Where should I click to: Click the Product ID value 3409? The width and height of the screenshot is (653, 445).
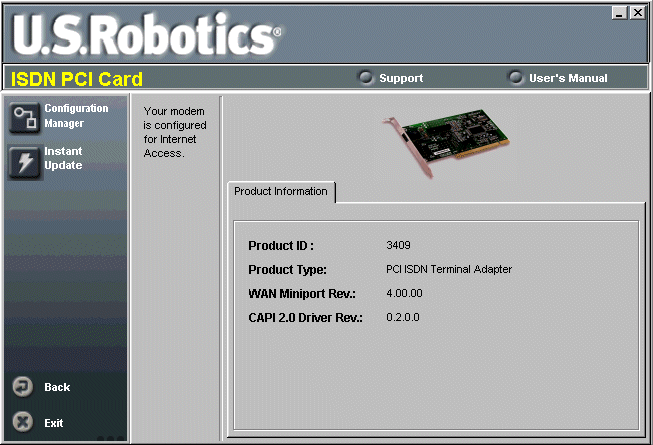pos(398,245)
